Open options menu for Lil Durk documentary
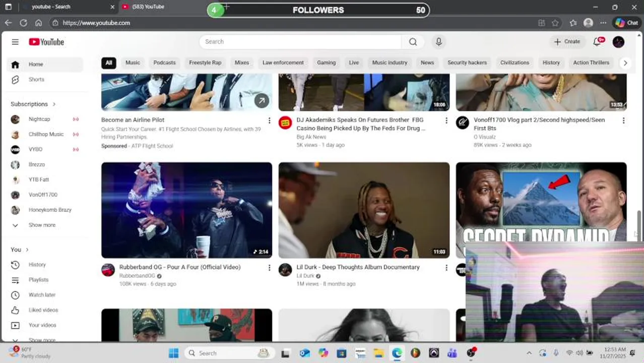The height and width of the screenshot is (363, 644). coord(446,268)
